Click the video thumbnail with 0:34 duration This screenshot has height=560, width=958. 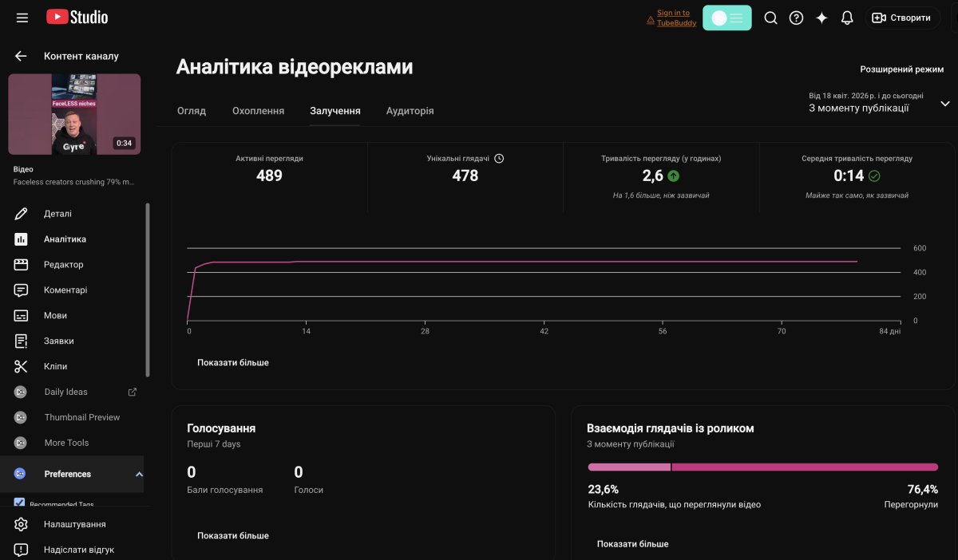pos(74,114)
